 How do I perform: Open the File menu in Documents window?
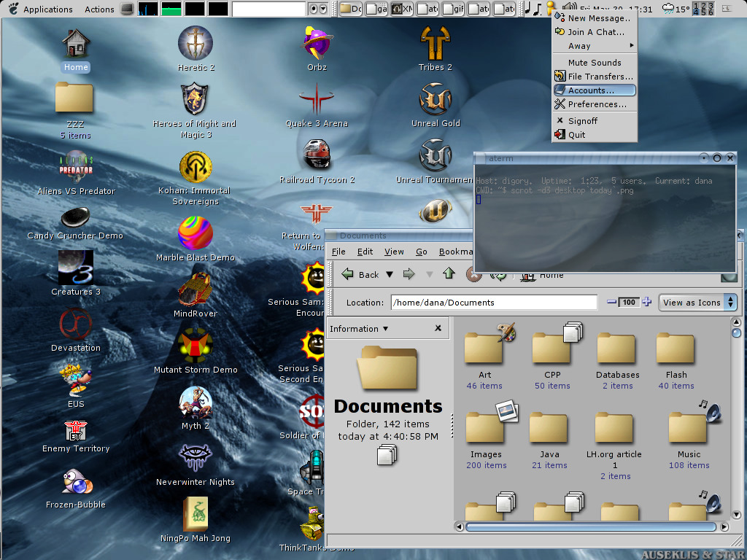(338, 252)
